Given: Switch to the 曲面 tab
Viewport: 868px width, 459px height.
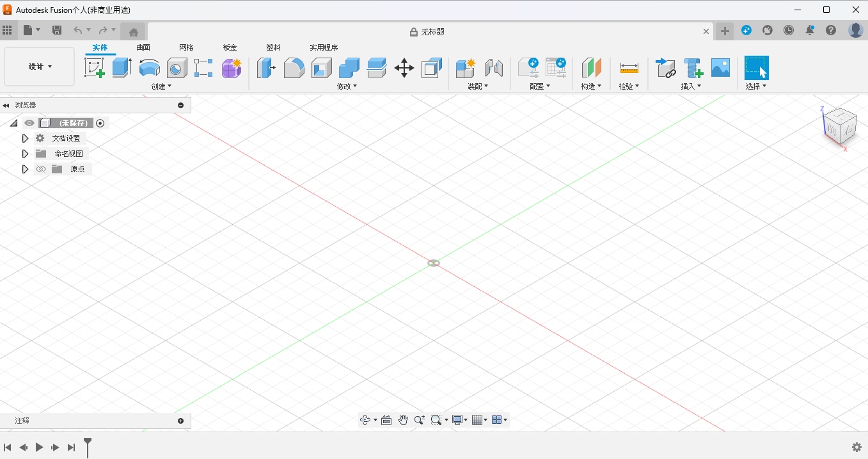Looking at the screenshot, I should click(143, 47).
